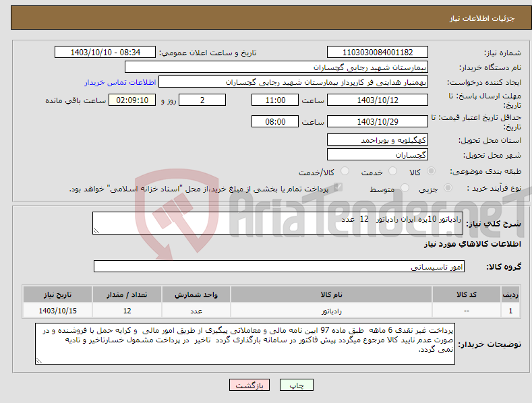Click the deadline time field 11:00
Viewport: 532px width, 403px height.
(x=275, y=100)
